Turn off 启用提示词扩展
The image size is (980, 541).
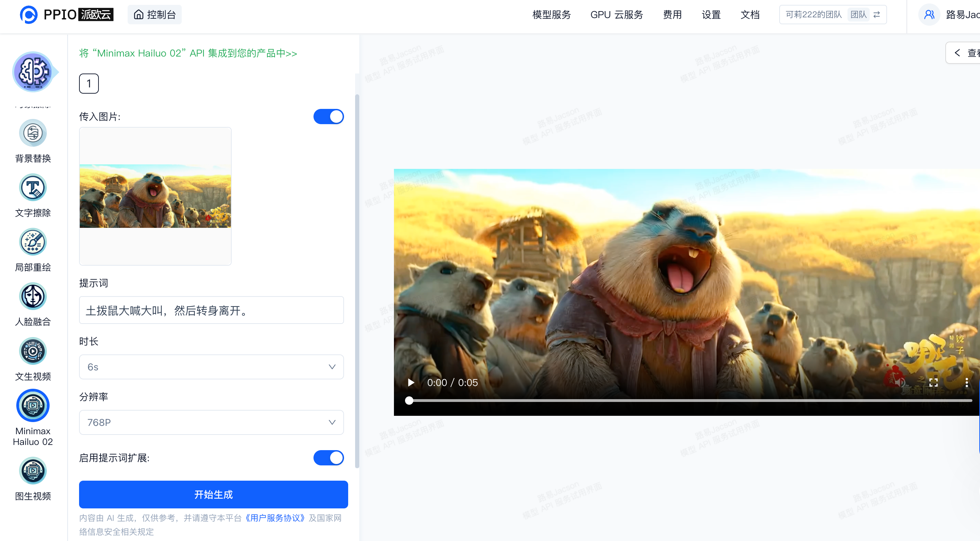pos(328,458)
